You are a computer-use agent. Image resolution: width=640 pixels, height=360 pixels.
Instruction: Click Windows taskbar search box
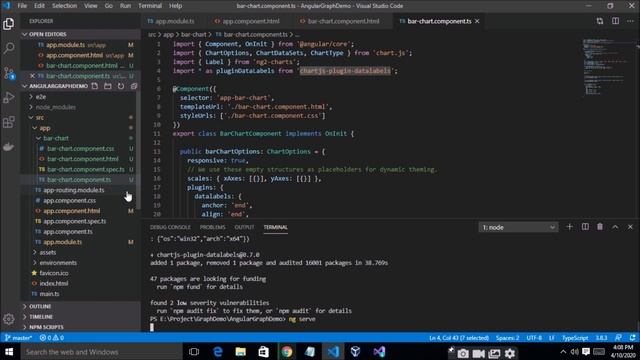(x=101, y=352)
